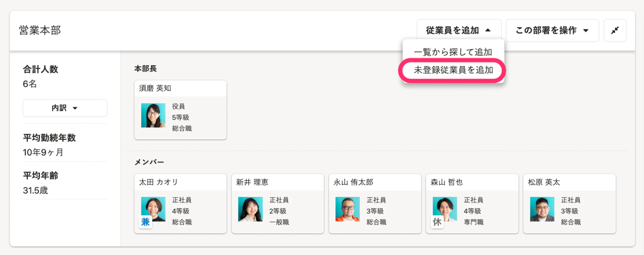Click 5等級 text on 須磨 英知 card
This screenshot has width=644, height=255.
point(181,117)
